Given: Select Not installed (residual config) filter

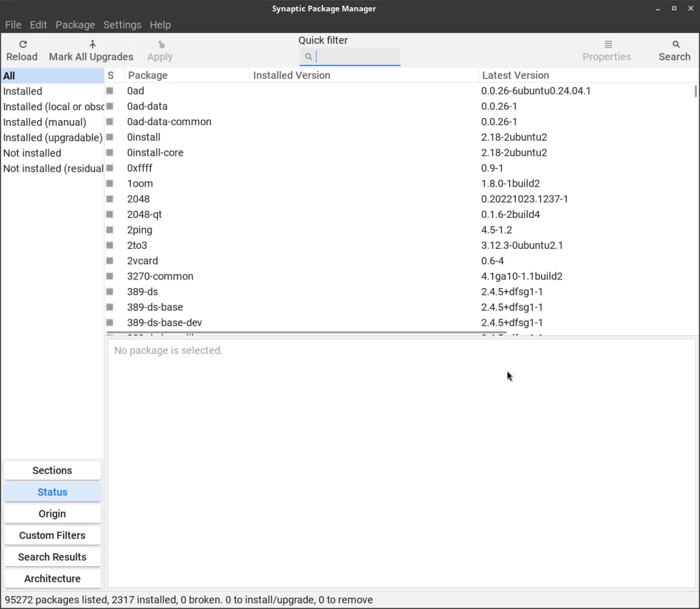Looking at the screenshot, I should tap(52, 169).
